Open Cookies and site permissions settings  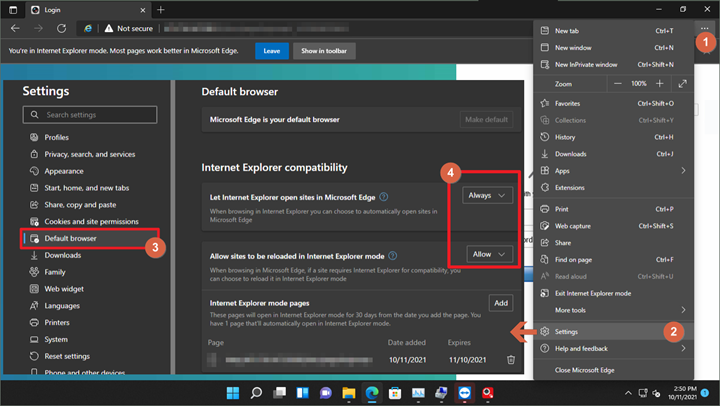91,221
